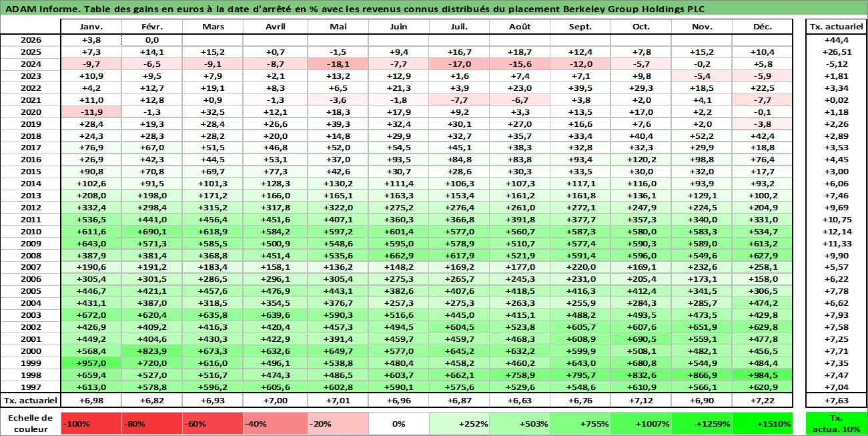Click cell '+39,5' for September 2022

click(580, 87)
